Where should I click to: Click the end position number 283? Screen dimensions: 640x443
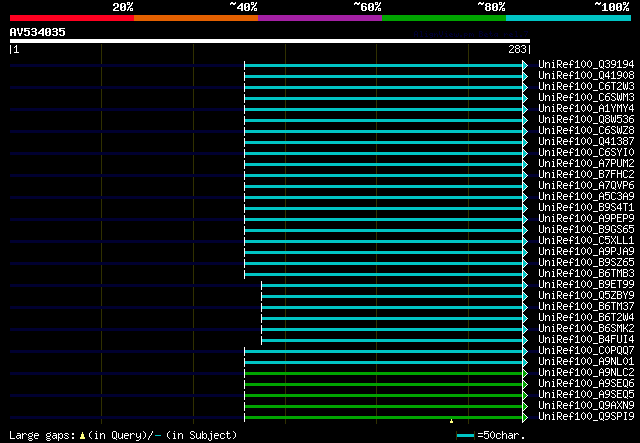[x=517, y=49]
